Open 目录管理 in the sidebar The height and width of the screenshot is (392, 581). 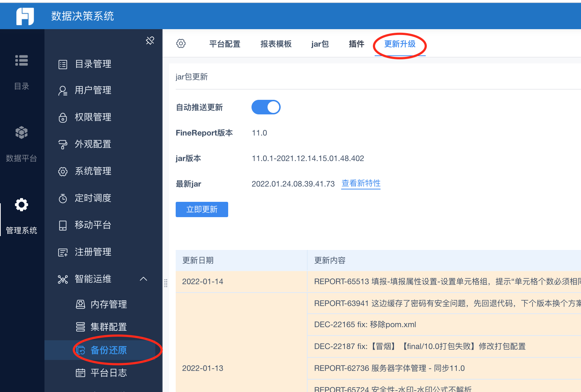[x=93, y=64]
